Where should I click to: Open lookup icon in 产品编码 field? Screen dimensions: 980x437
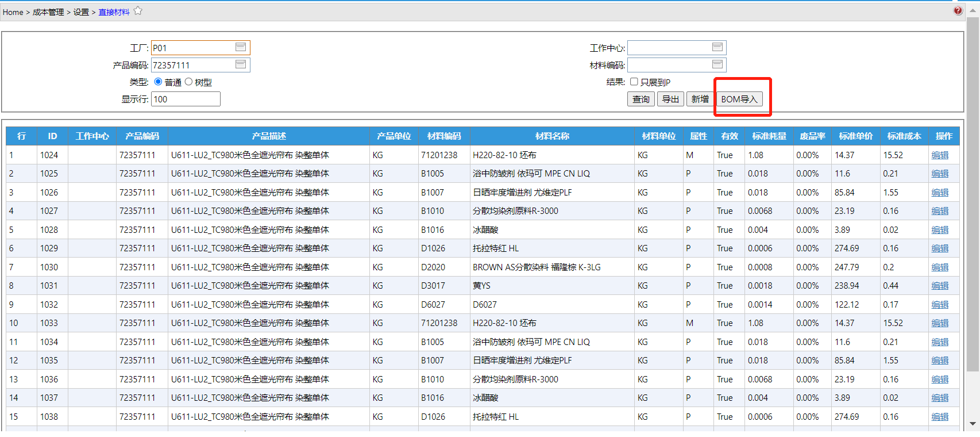(241, 64)
